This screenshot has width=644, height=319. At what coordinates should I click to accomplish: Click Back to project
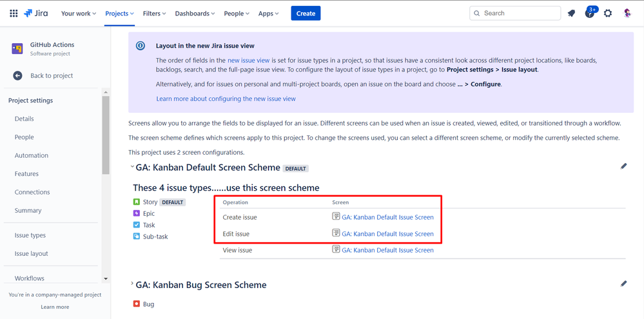pyautogui.click(x=52, y=75)
